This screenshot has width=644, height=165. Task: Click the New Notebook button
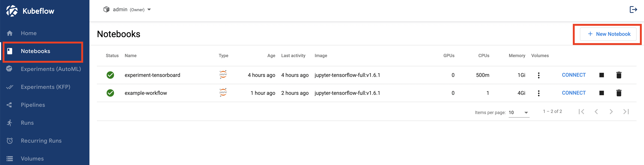(608, 34)
